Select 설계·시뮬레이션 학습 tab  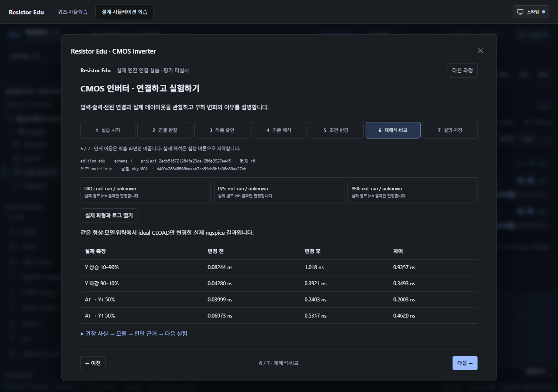click(x=124, y=12)
